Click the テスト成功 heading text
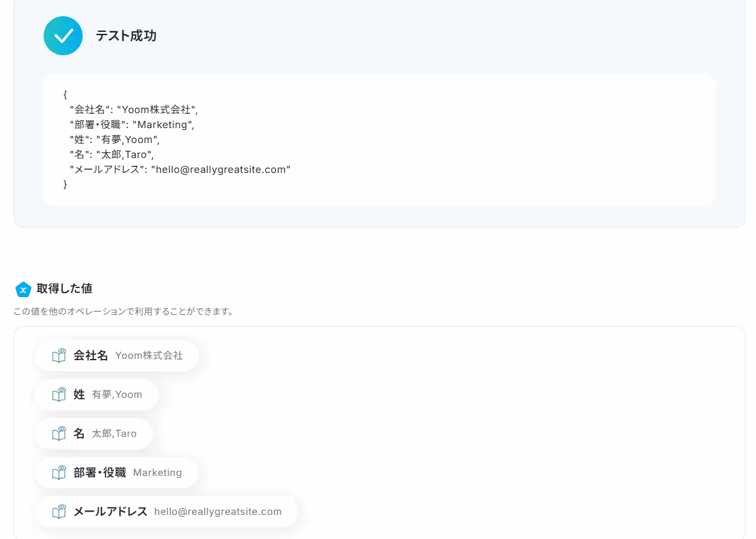Screen dimensions: 756x539 tap(126, 36)
